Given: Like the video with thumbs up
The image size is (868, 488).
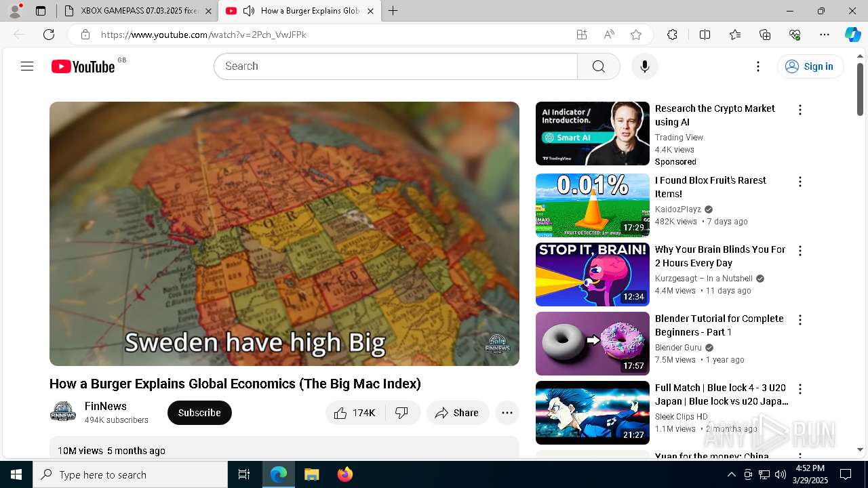Looking at the screenshot, I should [356, 413].
